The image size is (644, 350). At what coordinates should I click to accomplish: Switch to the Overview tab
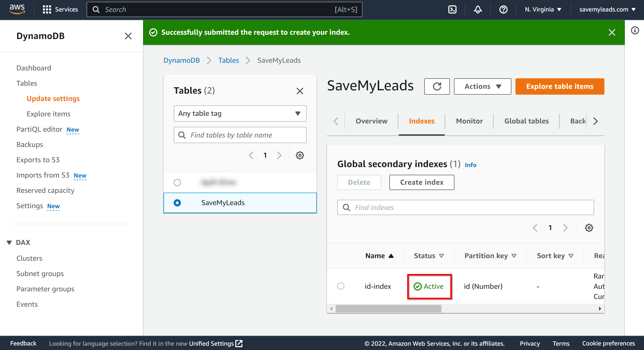point(371,121)
